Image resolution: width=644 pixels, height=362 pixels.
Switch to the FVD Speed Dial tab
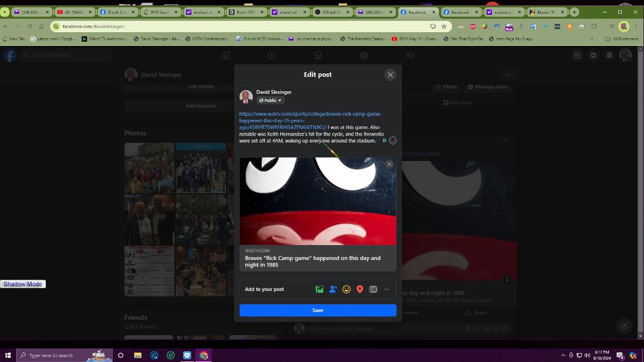click(160, 12)
